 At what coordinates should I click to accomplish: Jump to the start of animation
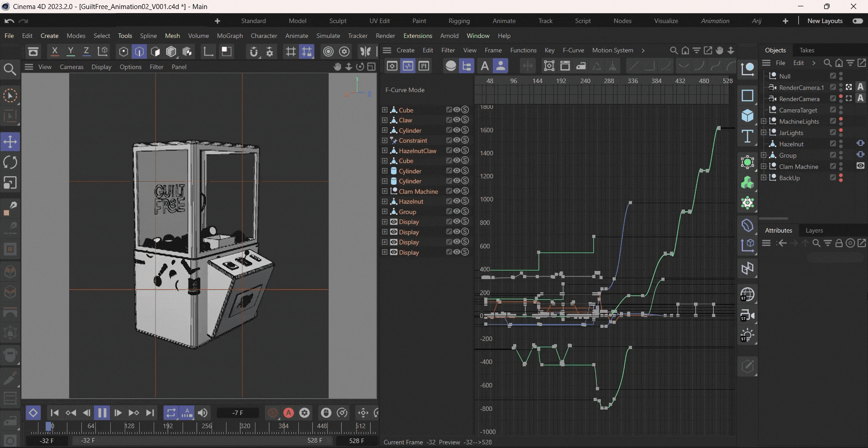pos(55,413)
